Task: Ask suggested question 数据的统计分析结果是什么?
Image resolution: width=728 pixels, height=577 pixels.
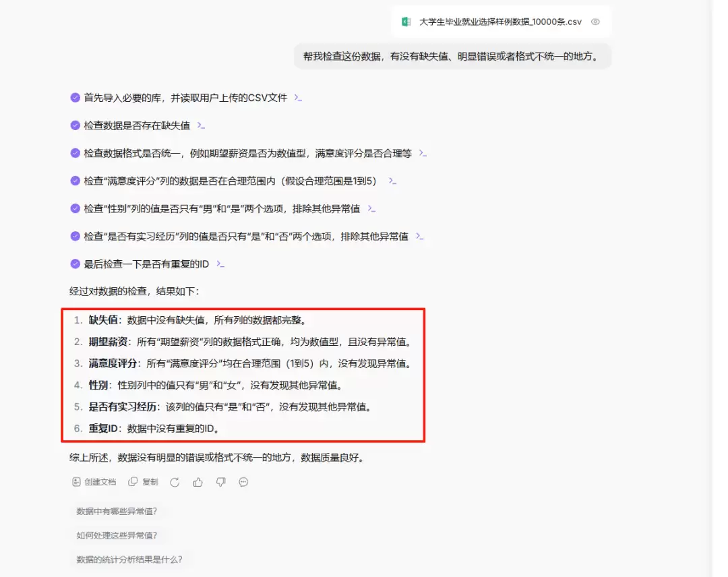Action: (x=129, y=560)
